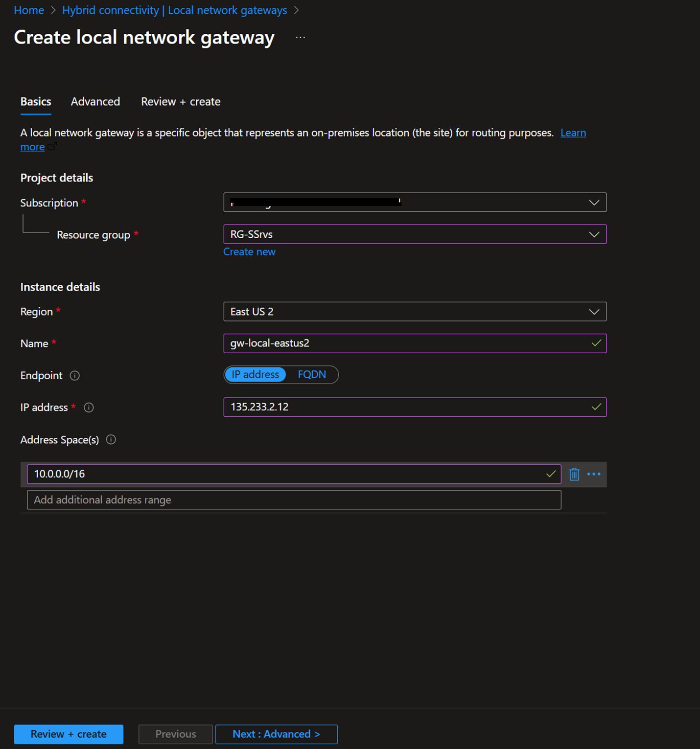The image size is (700, 749).
Task: Open the ellipsis menu beside page title
Action: tap(300, 38)
